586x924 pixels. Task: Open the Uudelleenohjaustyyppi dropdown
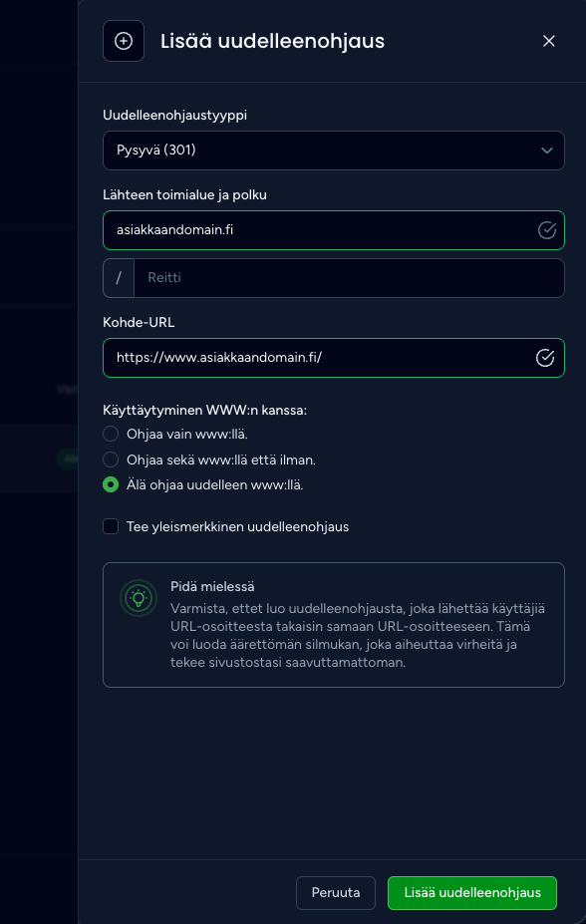[x=334, y=151]
